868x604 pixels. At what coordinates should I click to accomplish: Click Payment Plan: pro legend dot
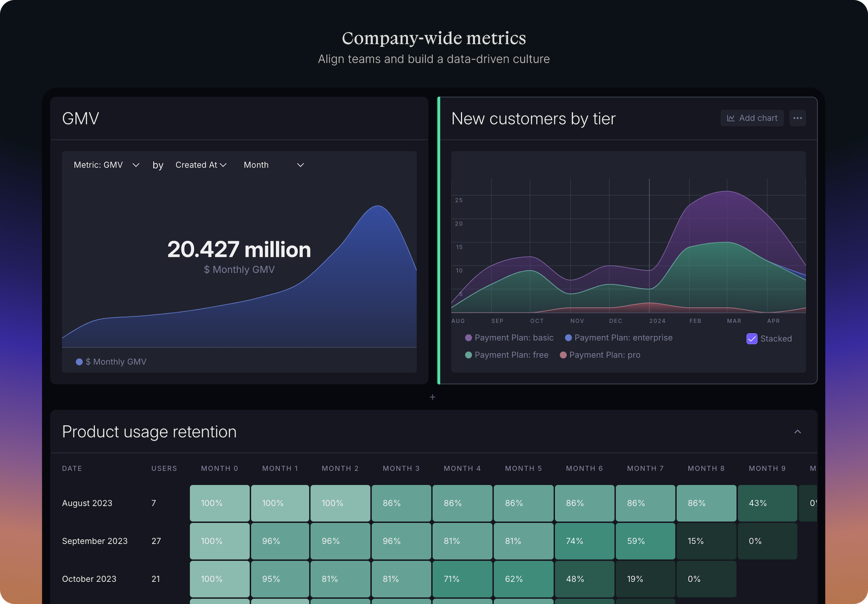[x=563, y=355]
